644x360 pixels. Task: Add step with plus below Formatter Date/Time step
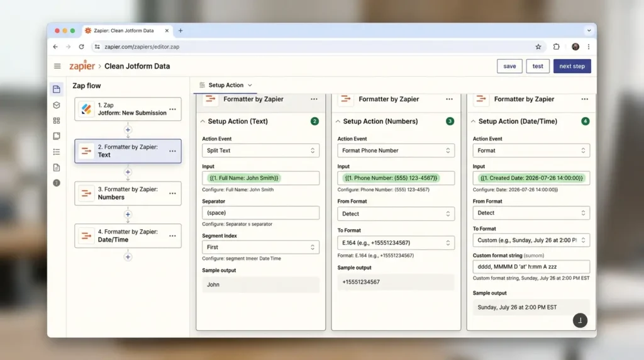click(128, 257)
